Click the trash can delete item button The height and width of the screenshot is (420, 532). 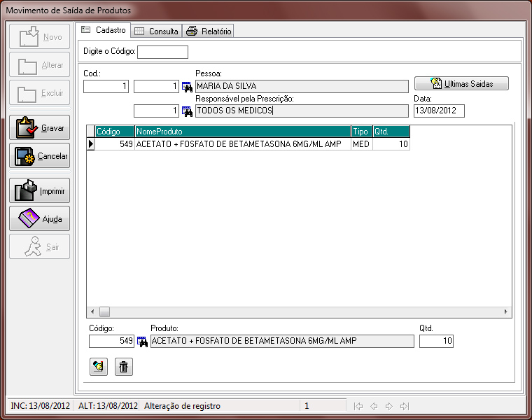pyautogui.click(x=124, y=367)
